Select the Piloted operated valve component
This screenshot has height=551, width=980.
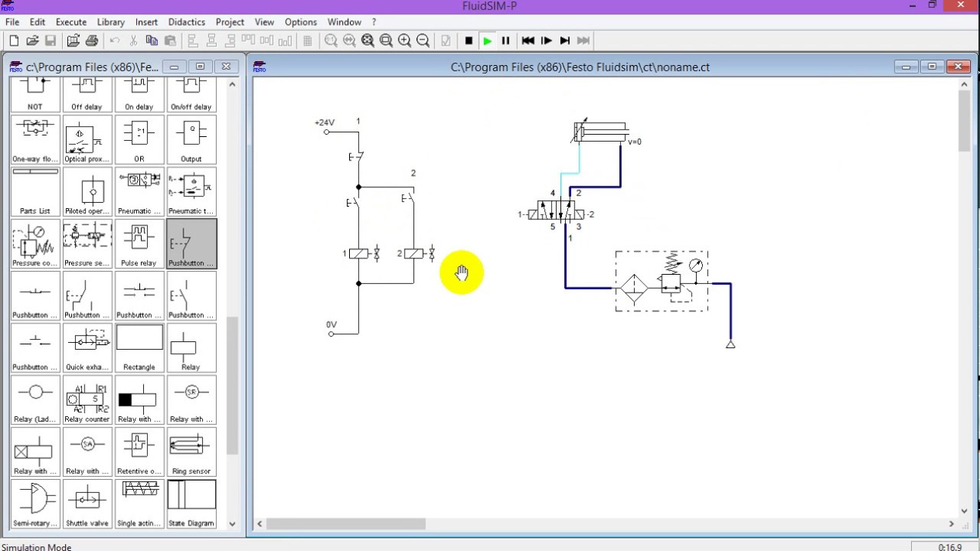pyautogui.click(x=87, y=191)
